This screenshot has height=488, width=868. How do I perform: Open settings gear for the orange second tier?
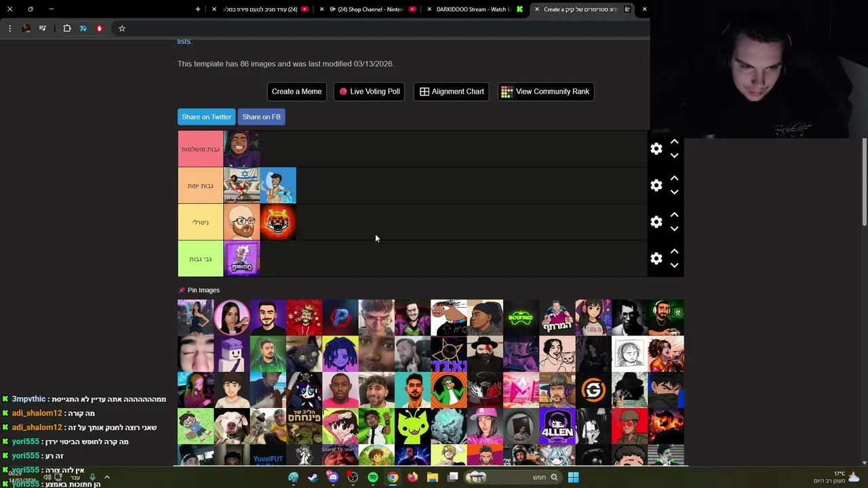click(x=656, y=185)
